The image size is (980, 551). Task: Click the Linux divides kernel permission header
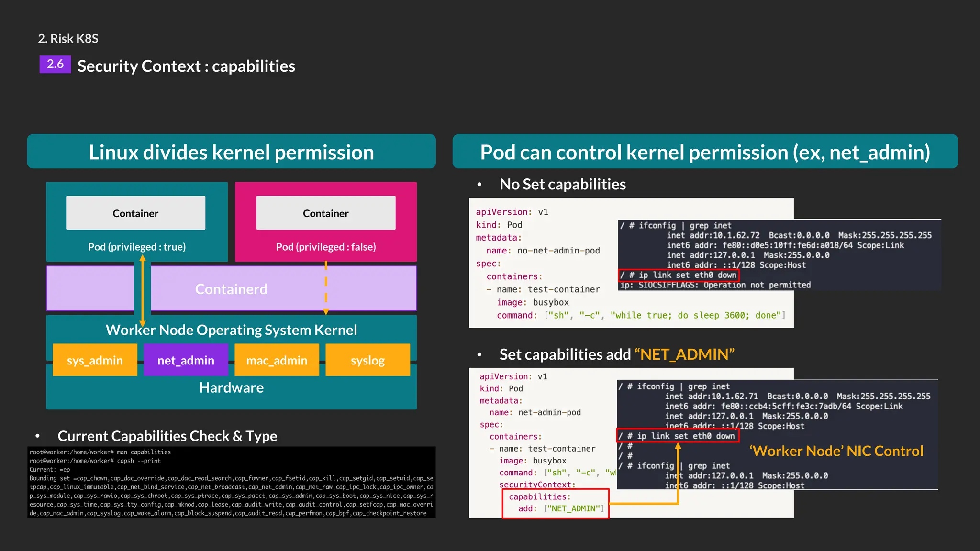pos(231,152)
